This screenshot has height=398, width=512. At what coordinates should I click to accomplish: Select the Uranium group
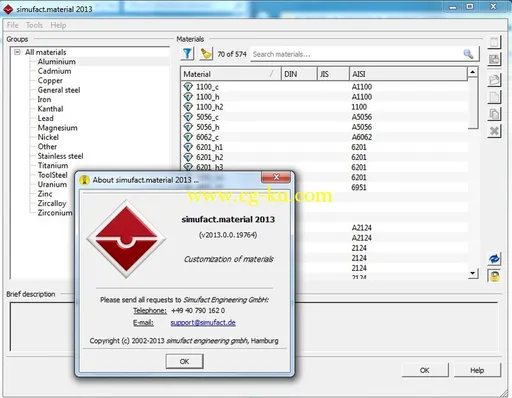click(x=52, y=184)
